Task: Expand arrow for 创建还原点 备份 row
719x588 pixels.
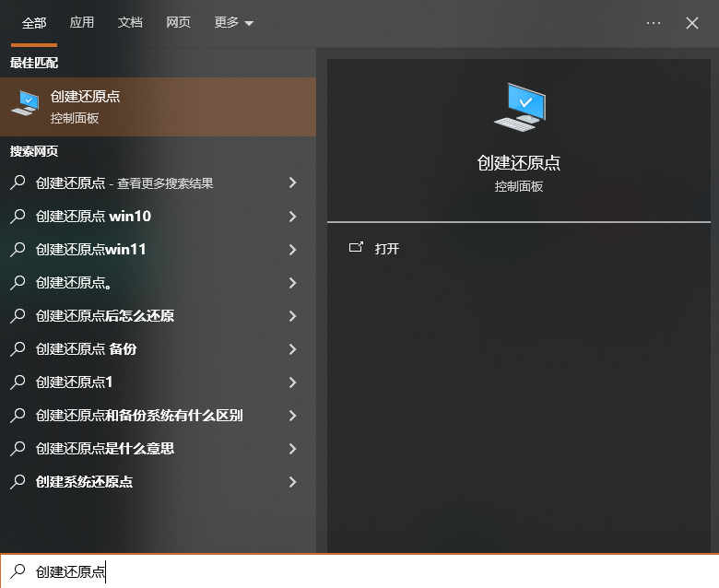Action: point(292,349)
